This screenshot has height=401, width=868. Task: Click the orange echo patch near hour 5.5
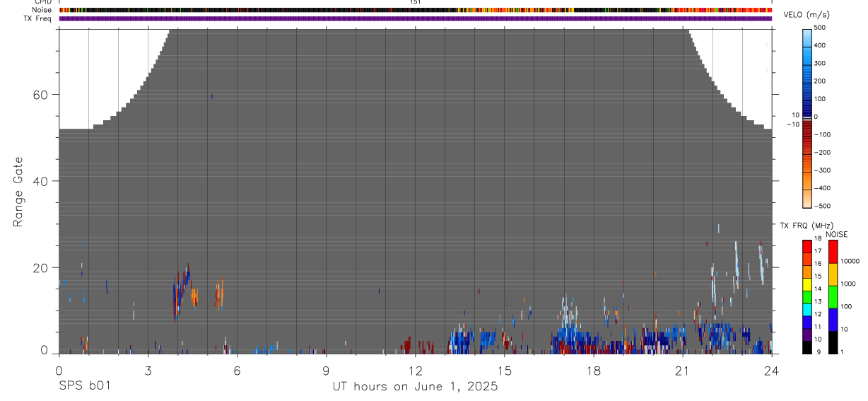(219, 293)
